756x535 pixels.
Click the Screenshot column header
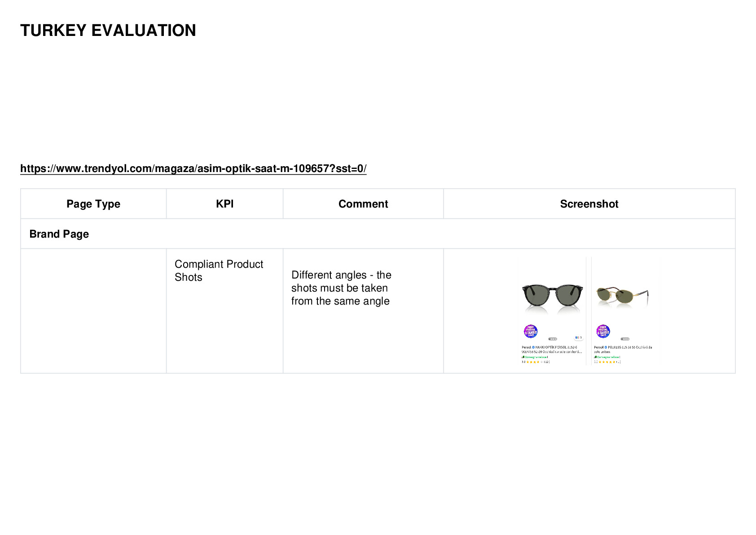click(x=589, y=204)
